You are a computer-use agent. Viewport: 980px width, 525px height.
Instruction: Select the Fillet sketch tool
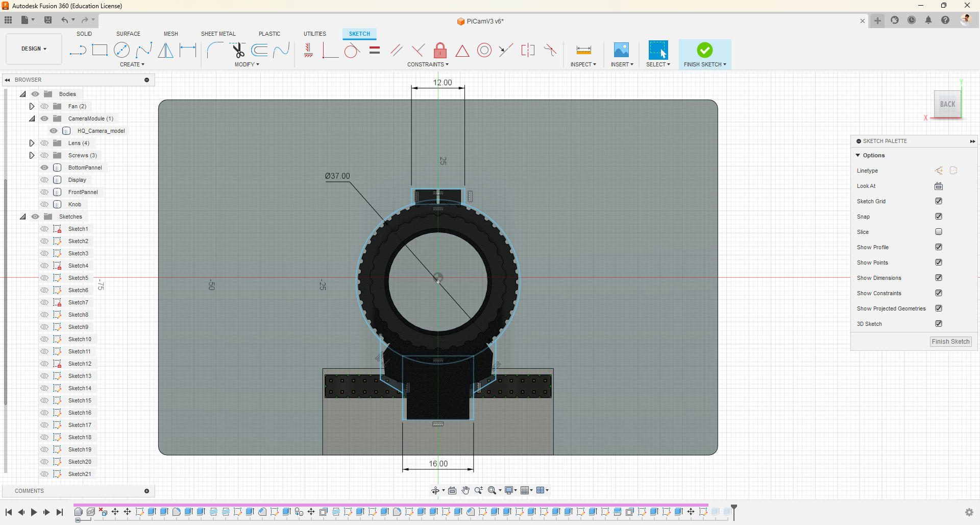click(214, 50)
